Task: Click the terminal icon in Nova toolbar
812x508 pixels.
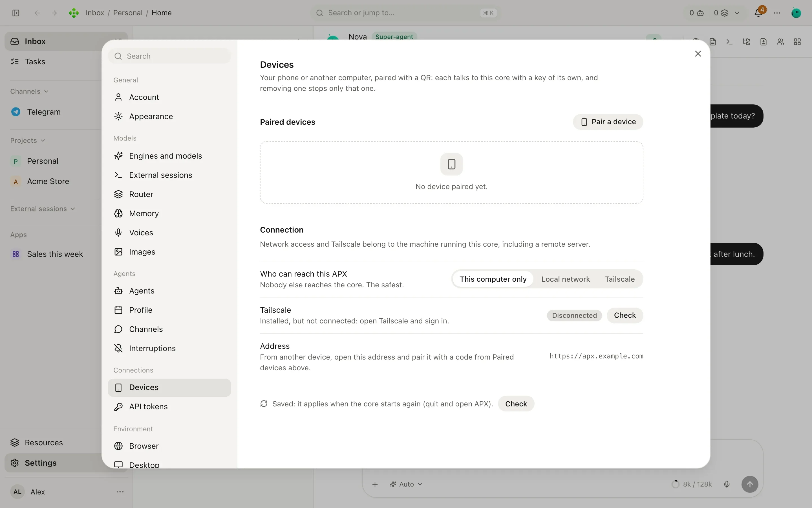Action: 729,42
